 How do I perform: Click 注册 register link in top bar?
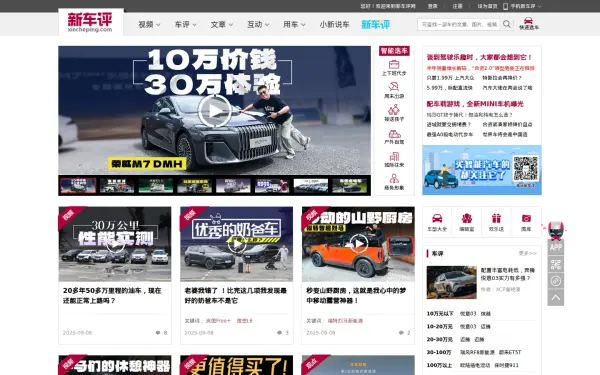click(x=457, y=6)
